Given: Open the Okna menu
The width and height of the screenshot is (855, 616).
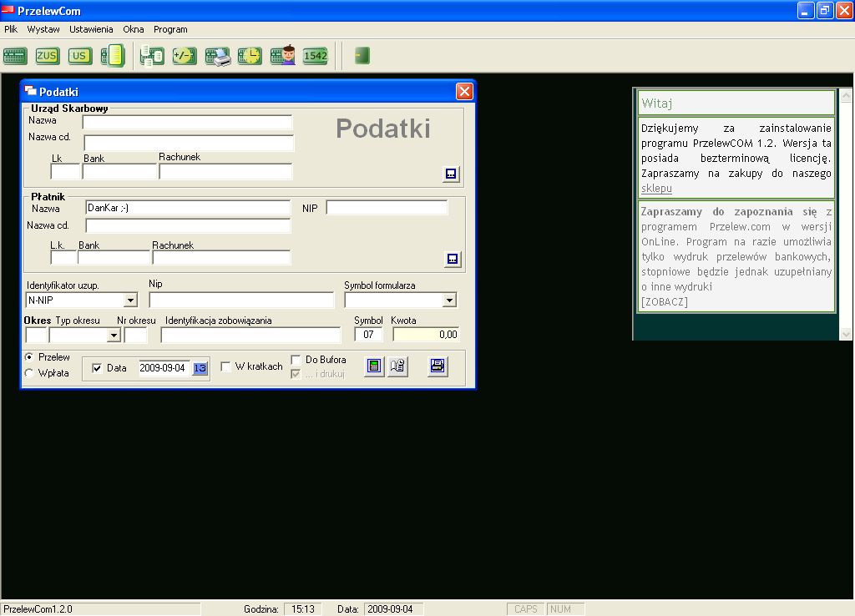Looking at the screenshot, I should (134, 29).
